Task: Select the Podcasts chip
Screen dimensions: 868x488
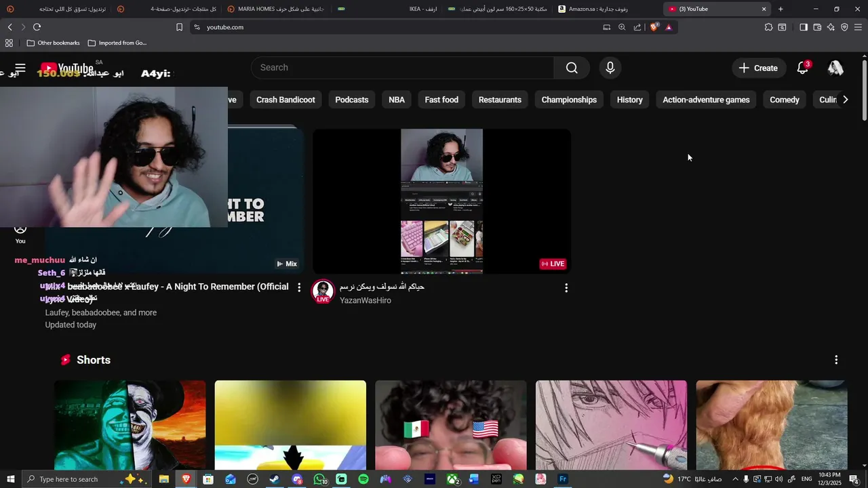Action: pos(352,100)
